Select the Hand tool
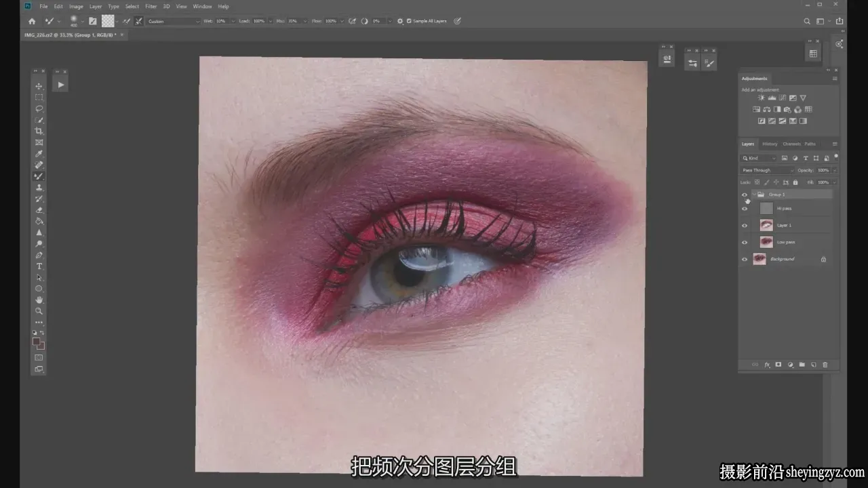Screen dimensions: 868x488 point(39,300)
